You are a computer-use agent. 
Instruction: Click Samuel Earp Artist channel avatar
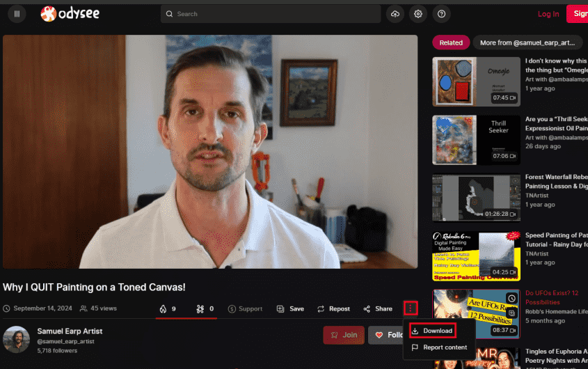[x=17, y=339]
